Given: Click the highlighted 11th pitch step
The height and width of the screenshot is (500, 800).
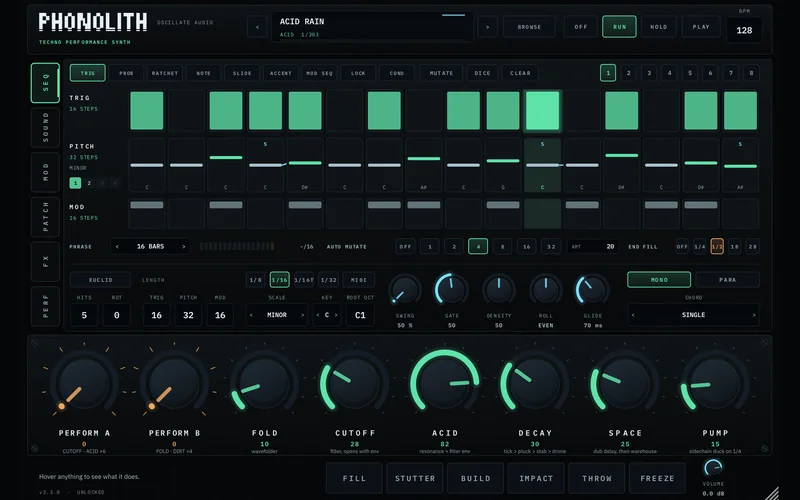Looking at the screenshot, I should 542,165.
